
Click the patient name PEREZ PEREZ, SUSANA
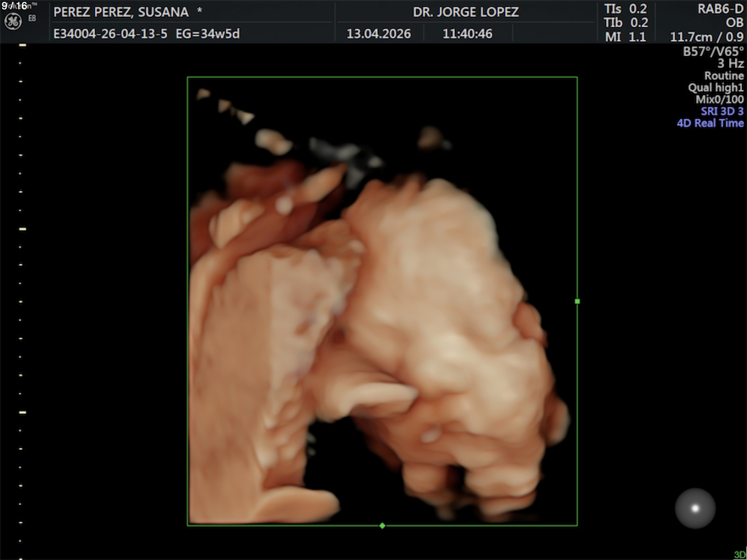121,12
